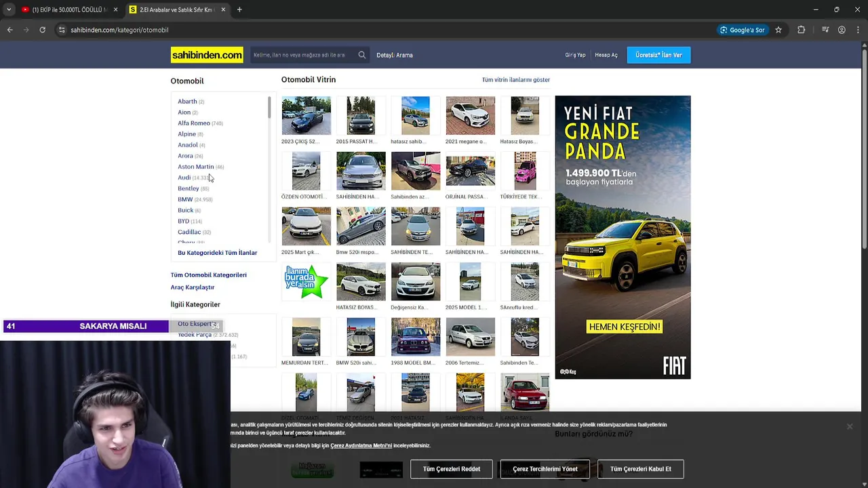This screenshot has height=488, width=868.
Task: Open the 2021 megane listing thumbnail
Action: click(x=470, y=115)
